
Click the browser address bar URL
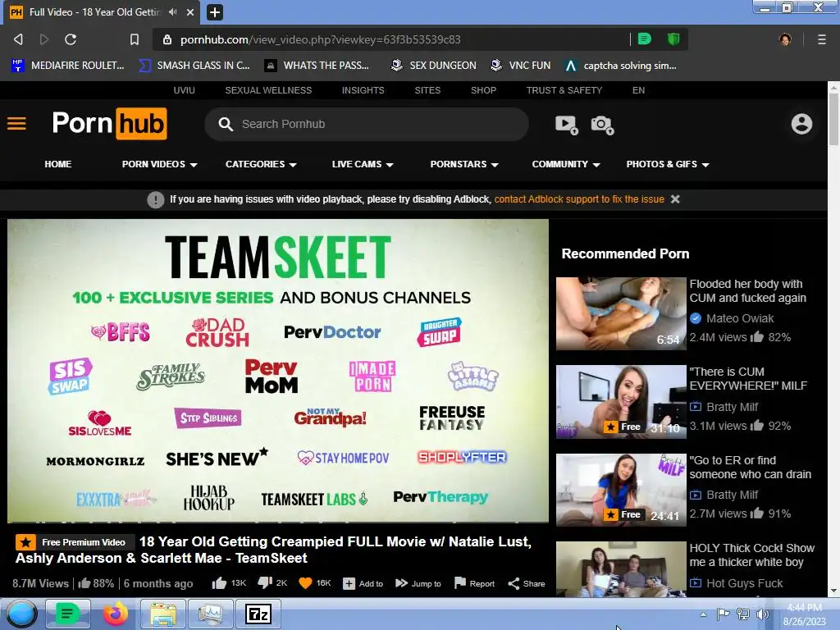(x=321, y=39)
